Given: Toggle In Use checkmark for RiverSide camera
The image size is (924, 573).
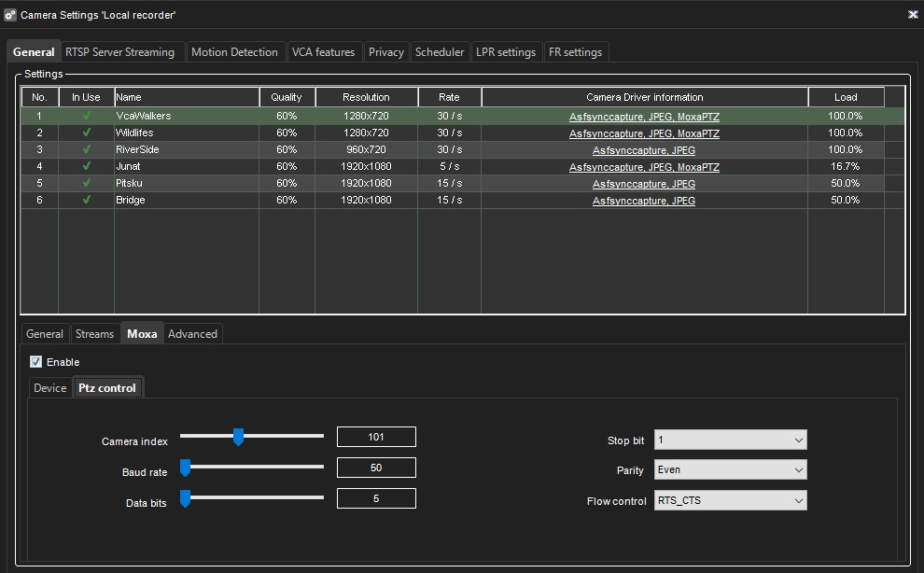Looking at the screenshot, I should 87,150.
